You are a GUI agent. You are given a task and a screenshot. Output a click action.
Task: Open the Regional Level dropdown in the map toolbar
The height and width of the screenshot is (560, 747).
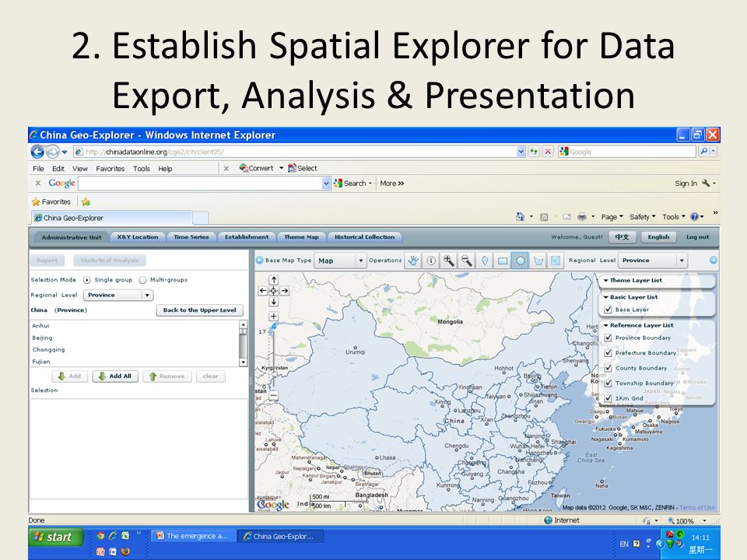653,261
